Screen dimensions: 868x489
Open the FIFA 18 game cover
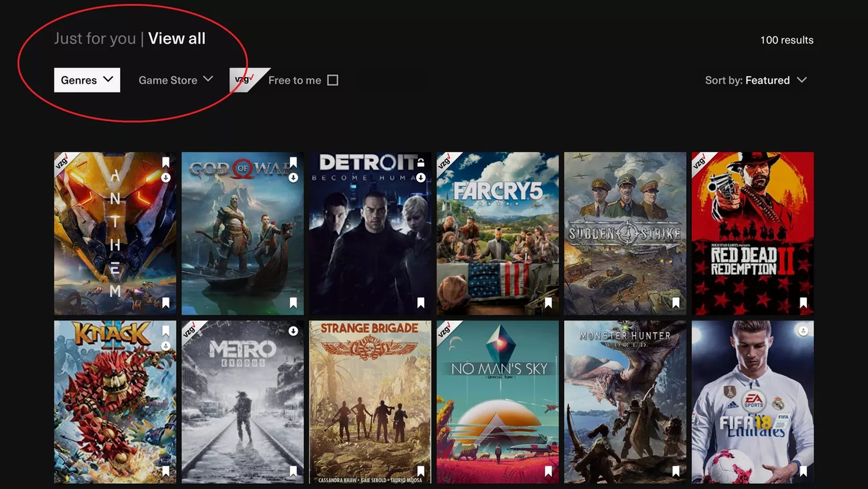(x=753, y=402)
